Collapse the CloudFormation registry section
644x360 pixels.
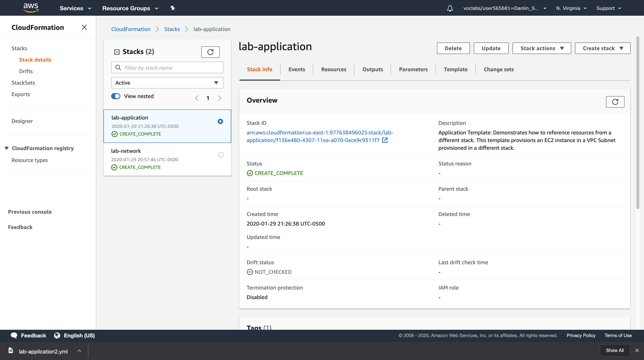pyautogui.click(x=7, y=148)
